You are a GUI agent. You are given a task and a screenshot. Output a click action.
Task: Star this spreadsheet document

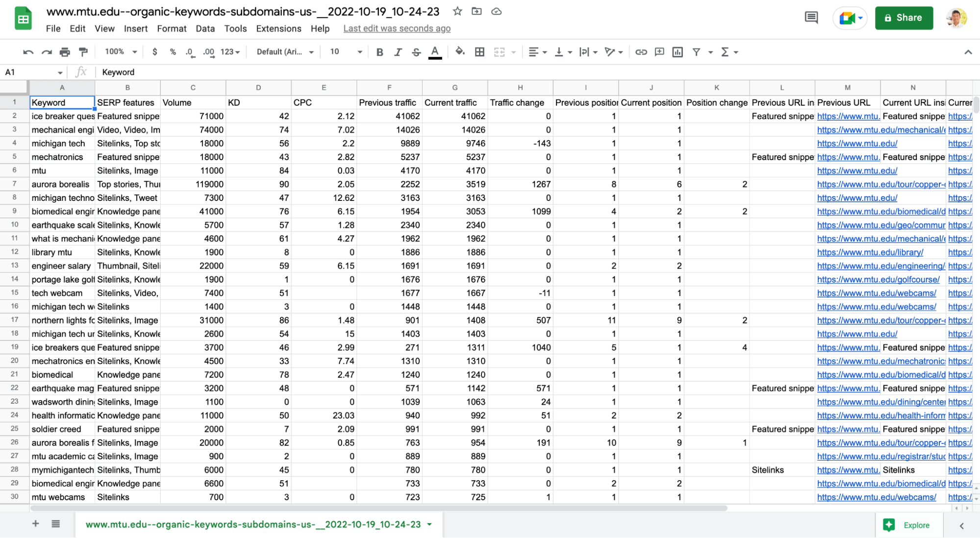pyautogui.click(x=457, y=11)
